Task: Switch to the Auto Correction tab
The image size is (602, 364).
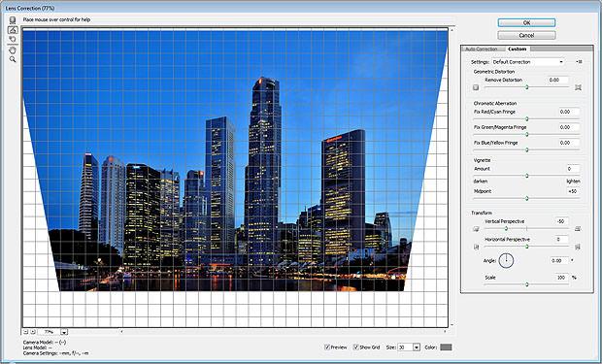Action: coord(481,50)
